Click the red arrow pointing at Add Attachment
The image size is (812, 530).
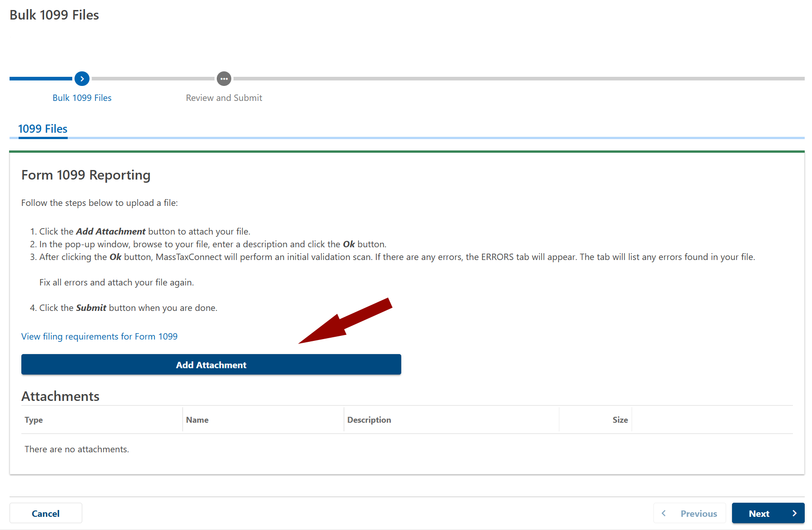pos(345,321)
